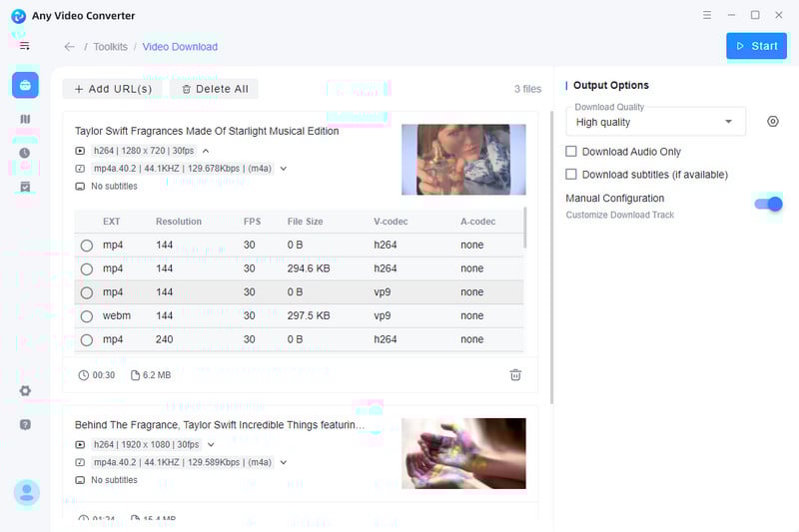This screenshot has height=532, width=799.
Task: Open the library columns icon in sidebar
Action: click(x=25, y=119)
